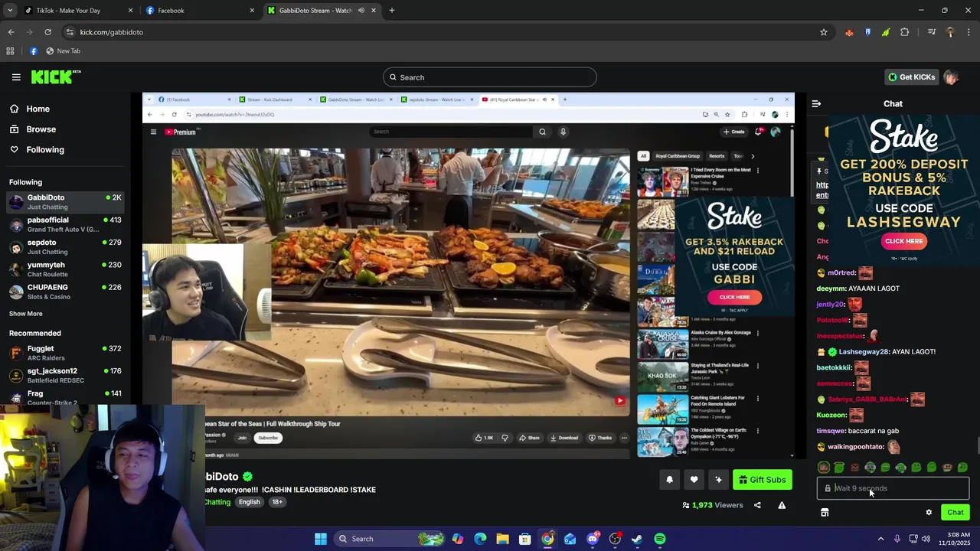
Task: Click the Chrome address bar URL
Action: point(112,32)
